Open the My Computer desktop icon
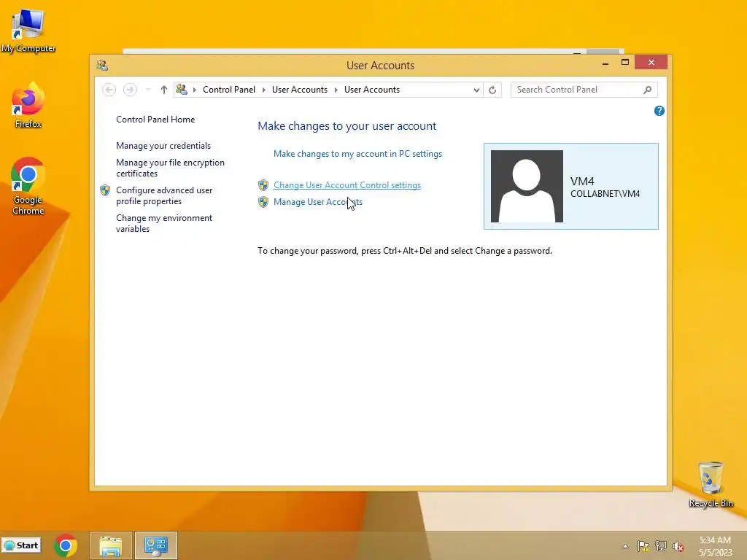The height and width of the screenshot is (560, 747). [x=28, y=31]
